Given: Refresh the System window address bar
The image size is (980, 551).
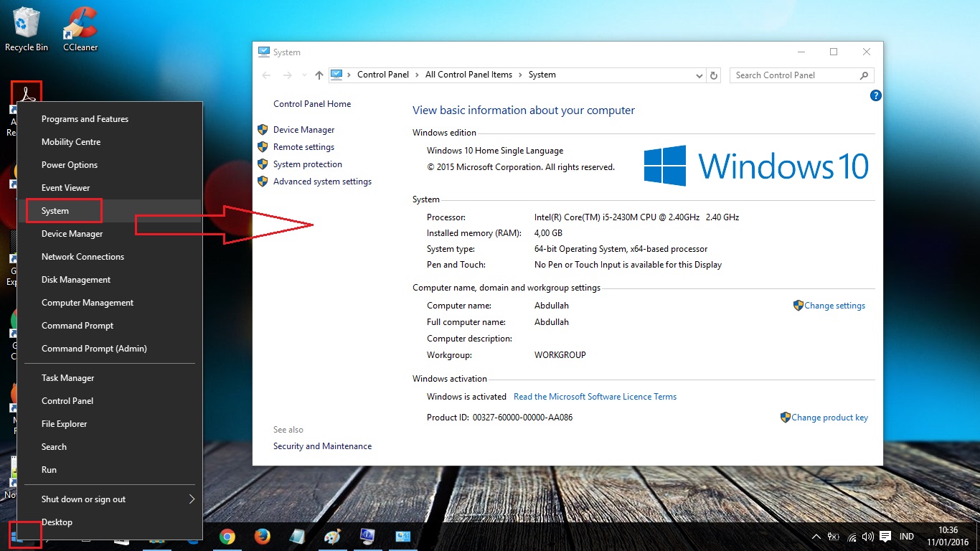Looking at the screenshot, I should [714, 75].
